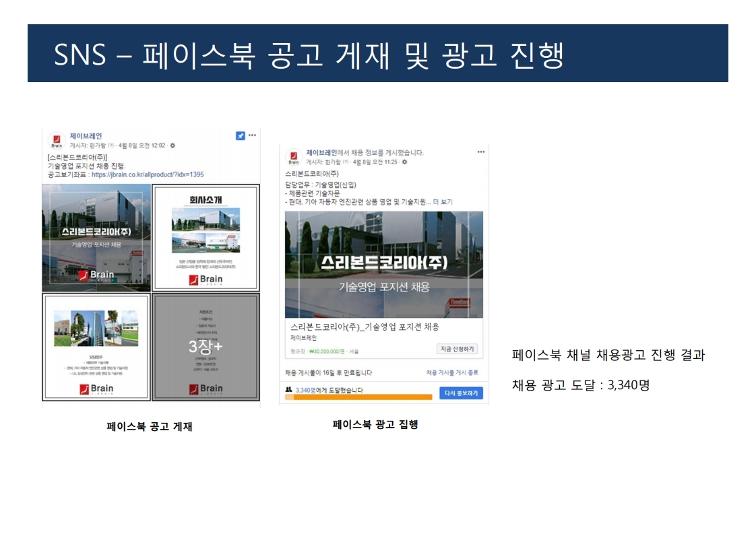Open 제이브레인 page name on left post

(86, 136)
